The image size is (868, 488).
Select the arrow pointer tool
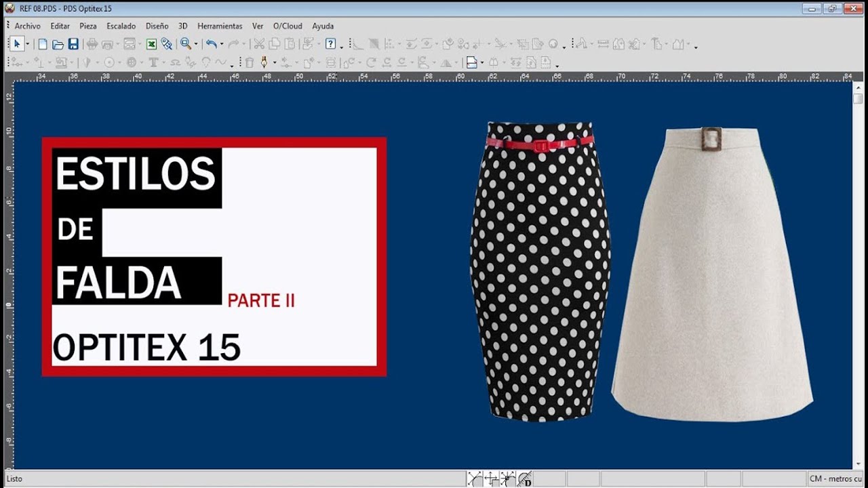pos(17,44)
